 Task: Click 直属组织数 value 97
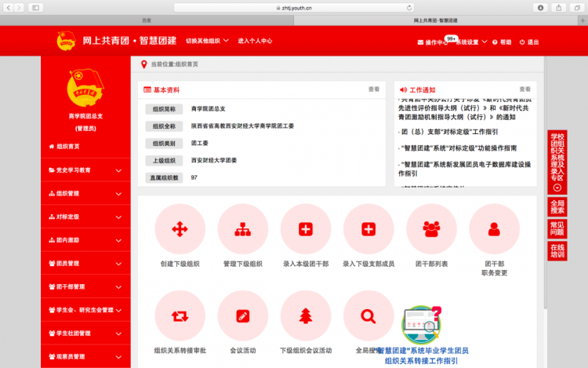coord(194,177)
